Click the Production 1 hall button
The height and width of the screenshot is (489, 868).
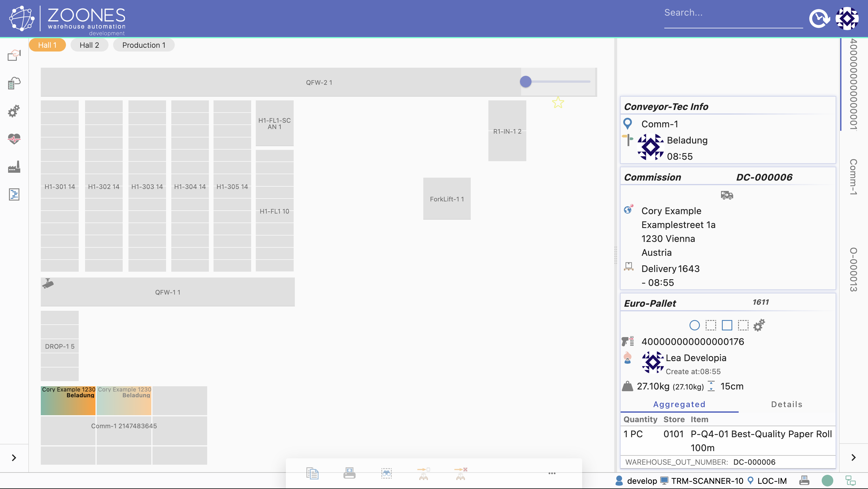144,45
